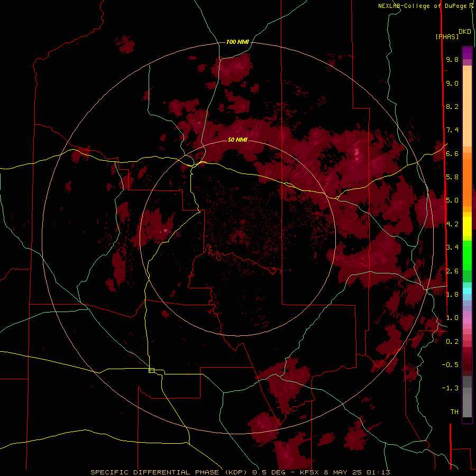Click the -0.5 value on the color scale
The height and width of the screenshot is (476, 476).
(x=450, y=365)
